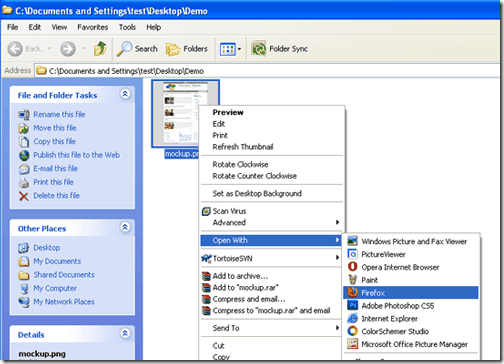Image resolution: width=504 pixels, height=364 pixels.
Task: Open Desktop in Other Places
Action: 47,248
